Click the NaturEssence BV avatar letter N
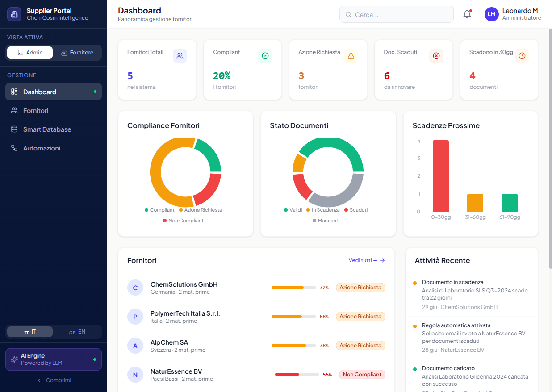Viewport: 552px width, 392px height. click(135, 375)
